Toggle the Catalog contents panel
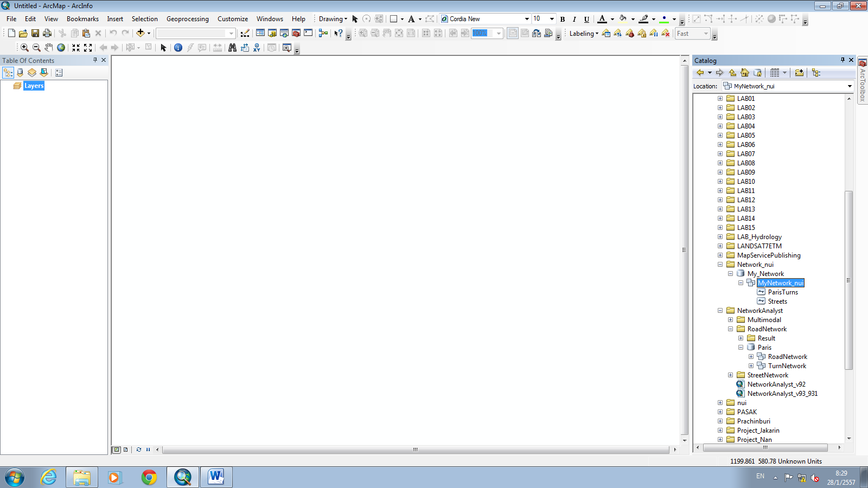This screenshot has width=868, height=488. point(816,73)
